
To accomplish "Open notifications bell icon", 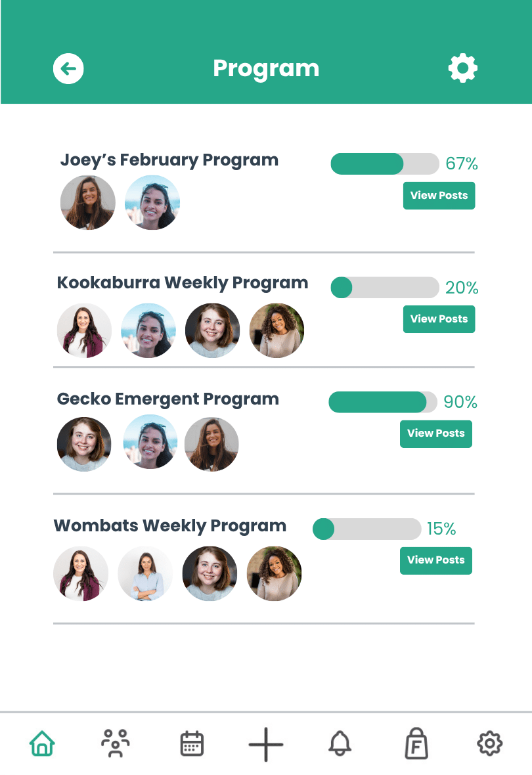I will pos(340,744).
